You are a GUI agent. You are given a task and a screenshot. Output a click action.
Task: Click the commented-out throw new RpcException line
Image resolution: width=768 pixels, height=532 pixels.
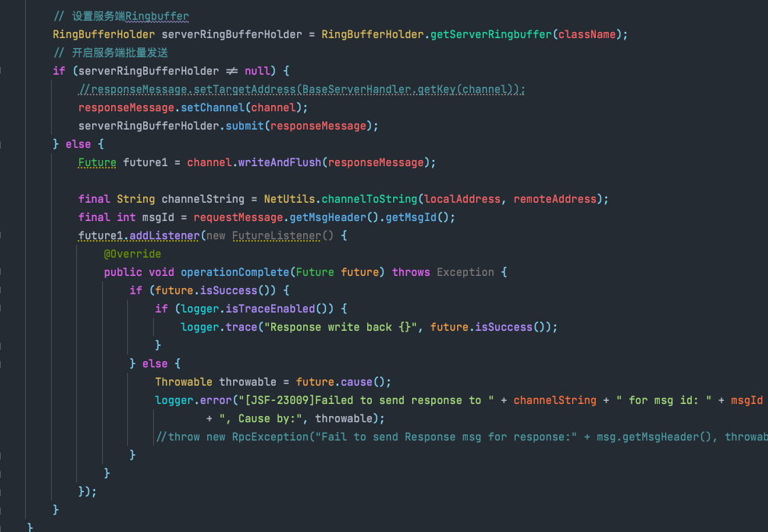[x=462, y=437]
